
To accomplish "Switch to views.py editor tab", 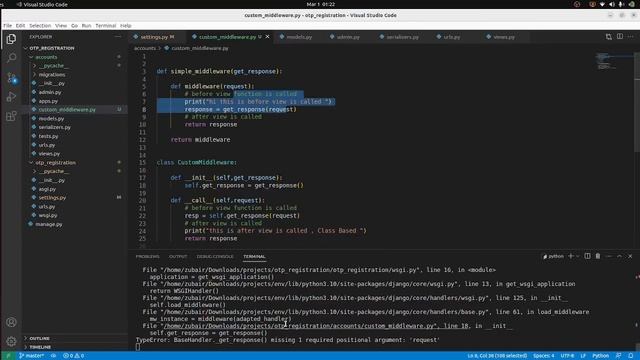I will pyautogui.click(x=504, y=37).
